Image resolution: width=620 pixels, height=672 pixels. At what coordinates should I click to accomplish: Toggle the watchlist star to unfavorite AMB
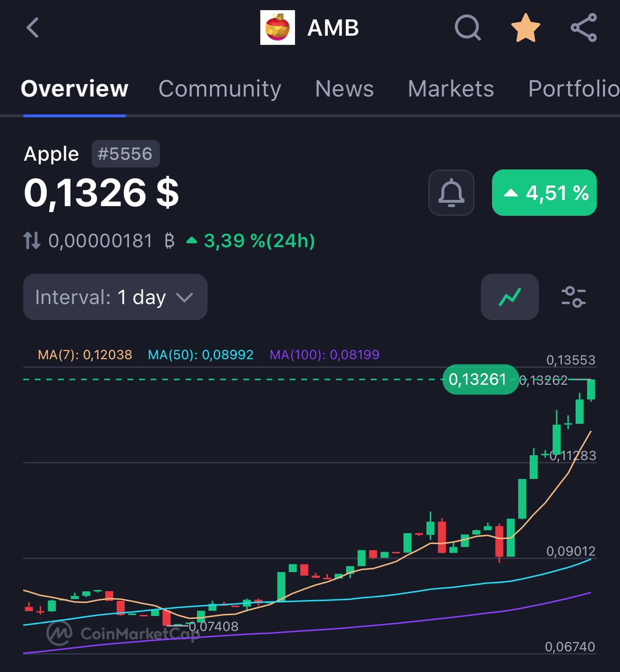[526, 28]
